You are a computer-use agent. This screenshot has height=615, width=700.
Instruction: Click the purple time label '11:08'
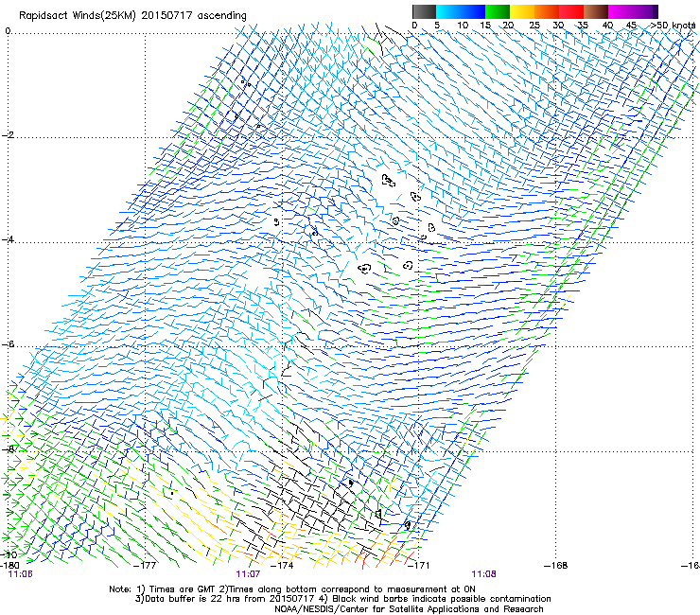(484, 574)
